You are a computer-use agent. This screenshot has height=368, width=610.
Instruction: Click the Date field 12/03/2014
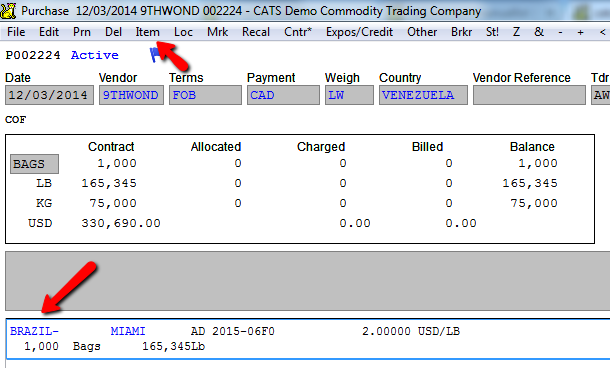coord(49,95)
